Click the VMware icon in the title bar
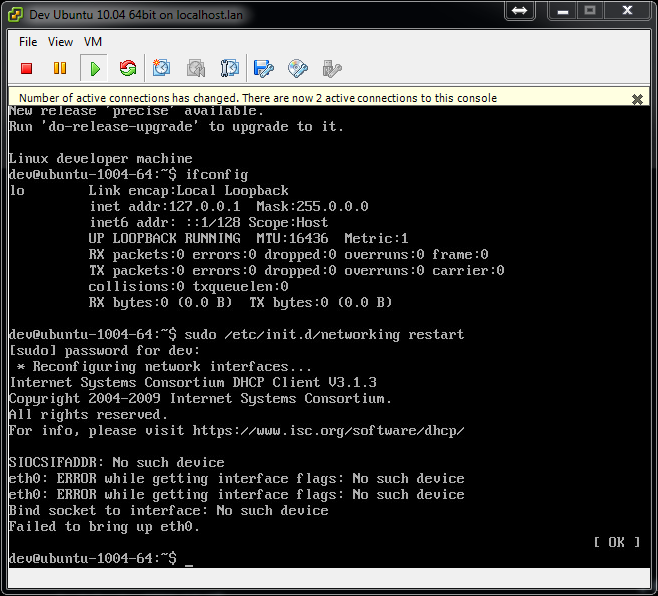This screenshot has height=596, width=658. click(16, 15)
